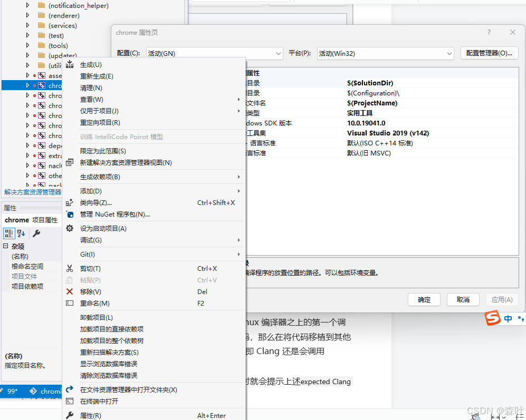Click the property pages wrench icon

[36, 233]
